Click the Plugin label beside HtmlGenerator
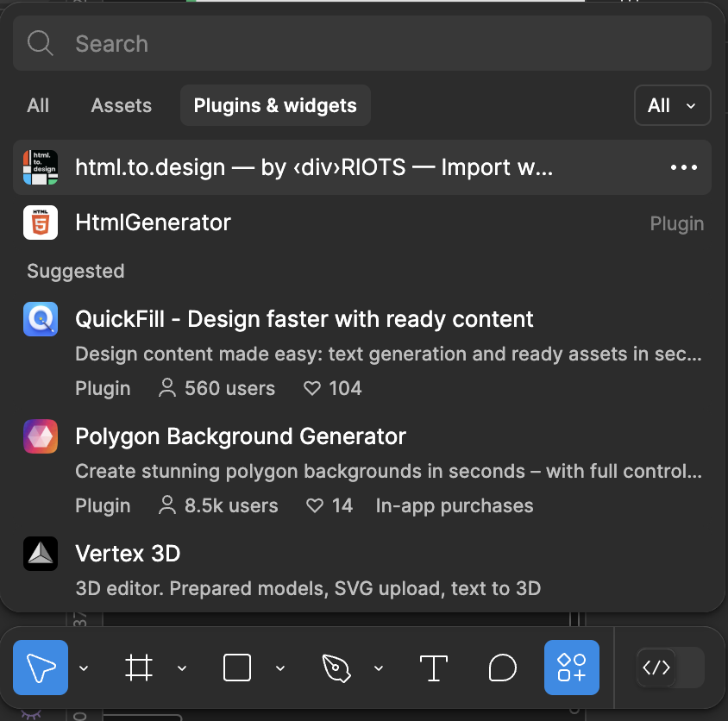 point(677,223)
